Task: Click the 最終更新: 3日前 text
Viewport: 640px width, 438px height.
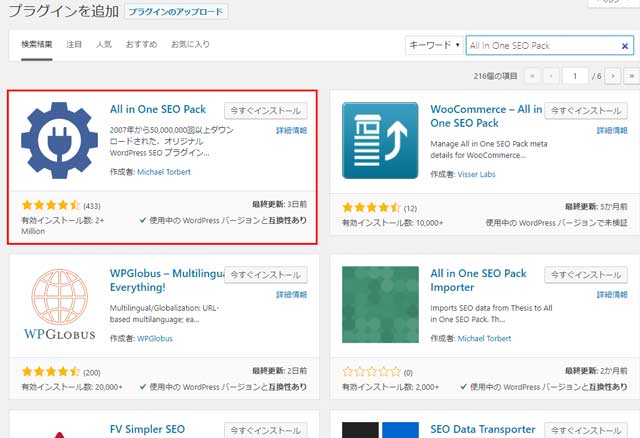Action: coord(280,204)
